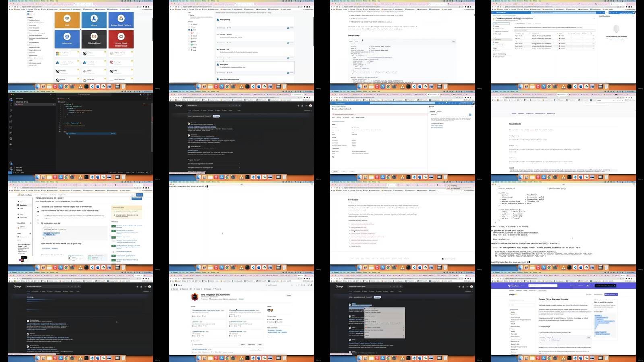Click Google logo on azure region list search

[x=179, y=105]
